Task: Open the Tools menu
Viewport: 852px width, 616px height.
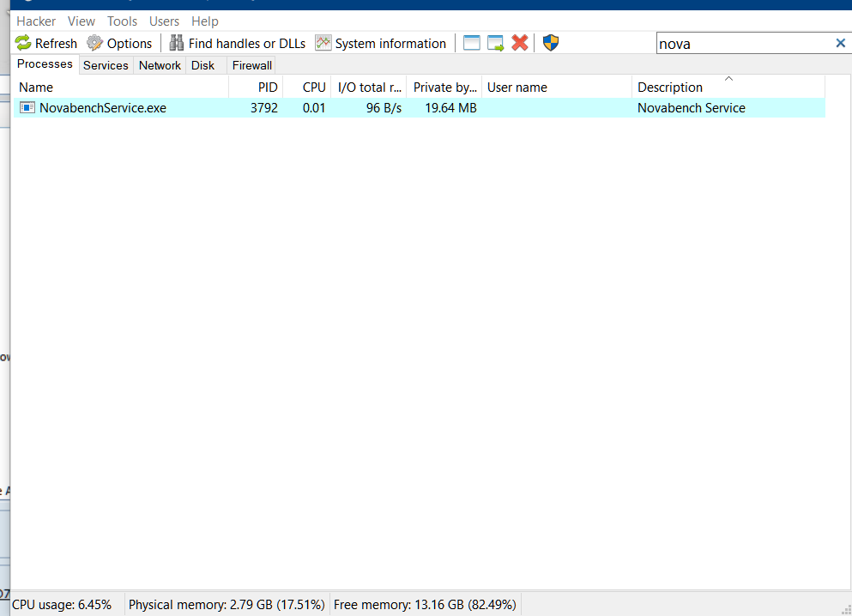Action: click(122, 21)
